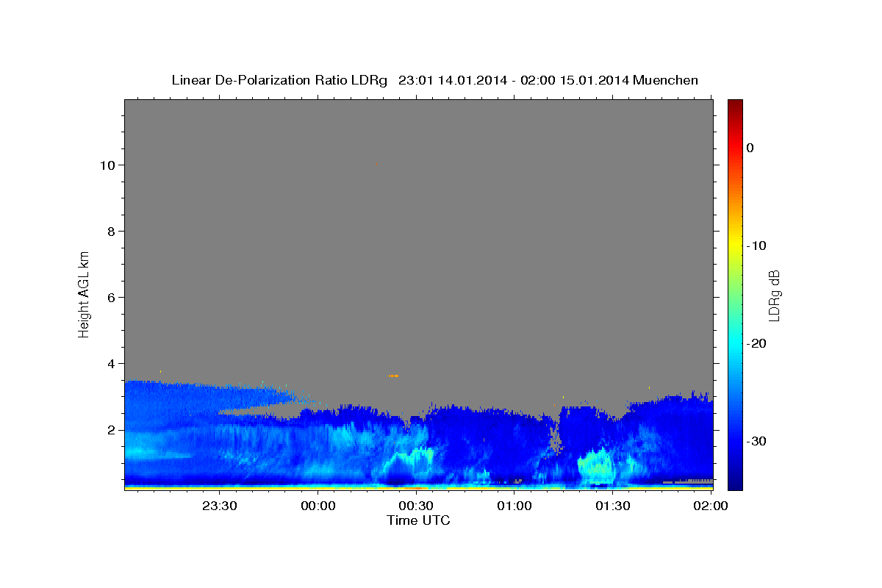
Task: Click the plot title 'Linear De-Polarization Ratio LDRg'
Action: (x=279, y=80)
